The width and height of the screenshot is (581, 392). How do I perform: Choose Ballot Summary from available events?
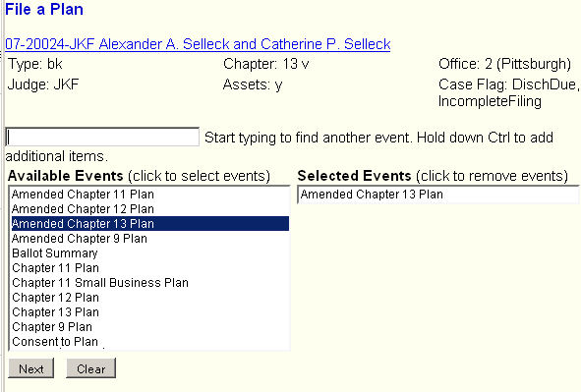click(150, 253)
